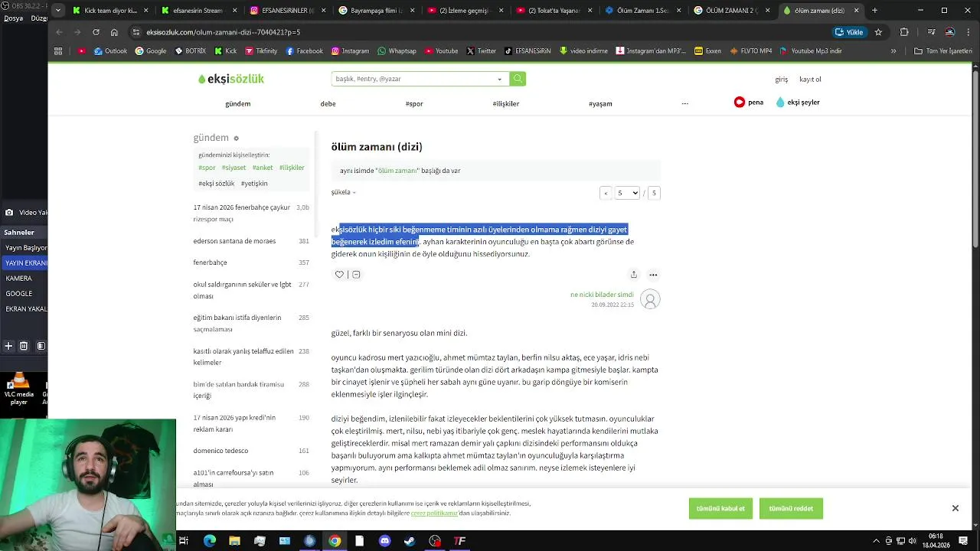This screenshot has width=980, height=551.
Task: Select the #yaşam navigation tab
Action: pos(600,104)
